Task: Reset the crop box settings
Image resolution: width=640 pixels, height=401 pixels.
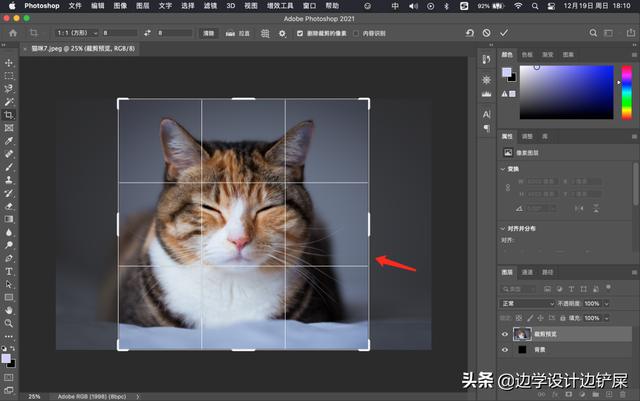Action: pyautogui.click(x=470, y=33)
